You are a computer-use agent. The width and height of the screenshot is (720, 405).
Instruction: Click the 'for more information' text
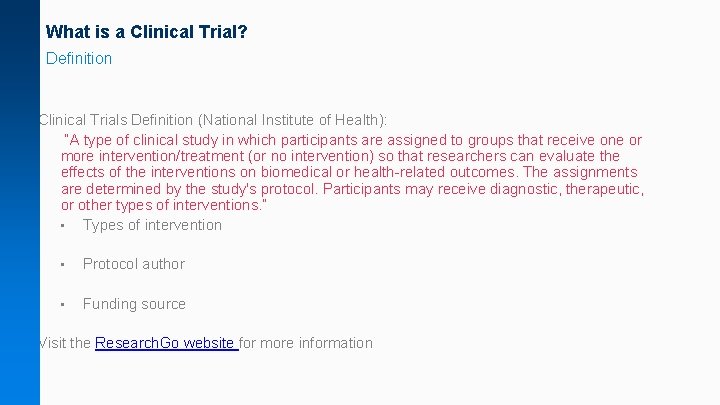click(306, 343)
